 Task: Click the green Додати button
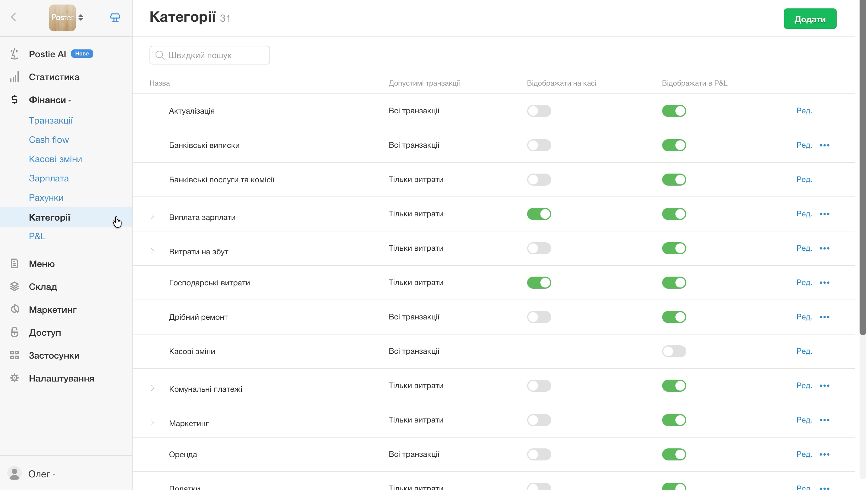coord(810,19)
